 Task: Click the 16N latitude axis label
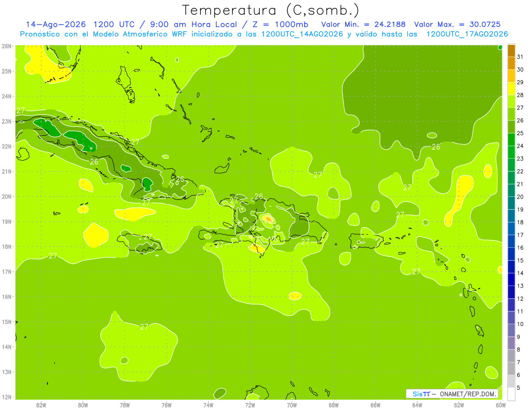6,297
